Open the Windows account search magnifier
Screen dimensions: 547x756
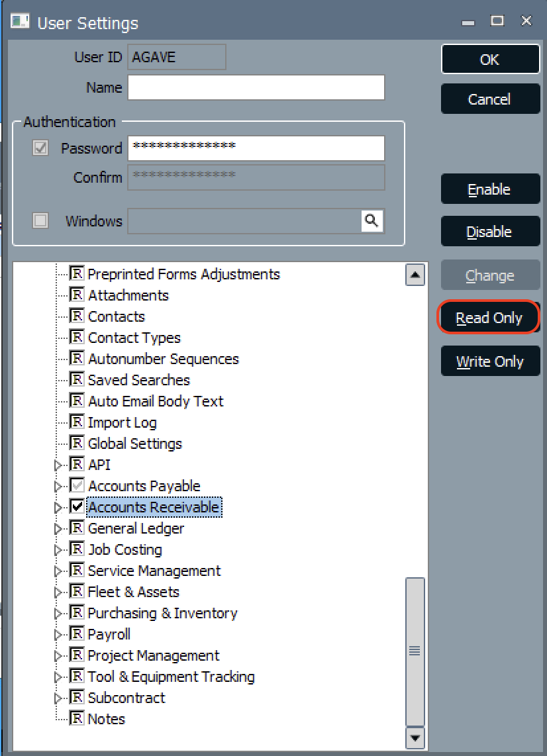tap(372, 221)
